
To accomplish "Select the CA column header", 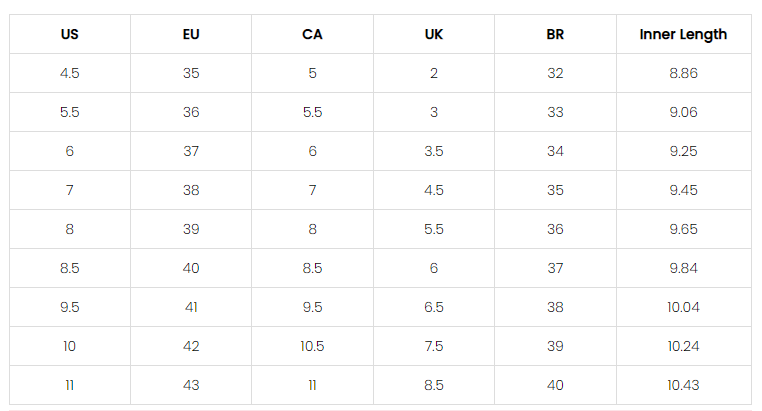I will pos(312,34).
